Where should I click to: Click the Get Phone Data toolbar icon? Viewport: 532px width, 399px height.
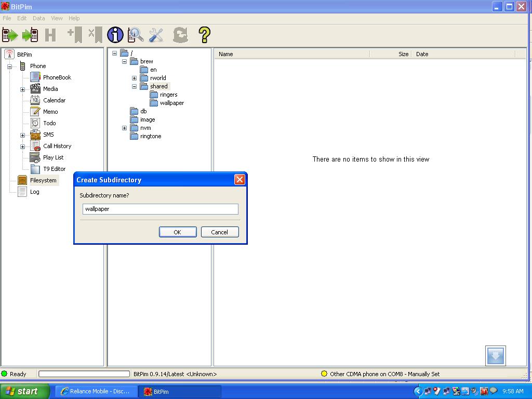point(10,35)
